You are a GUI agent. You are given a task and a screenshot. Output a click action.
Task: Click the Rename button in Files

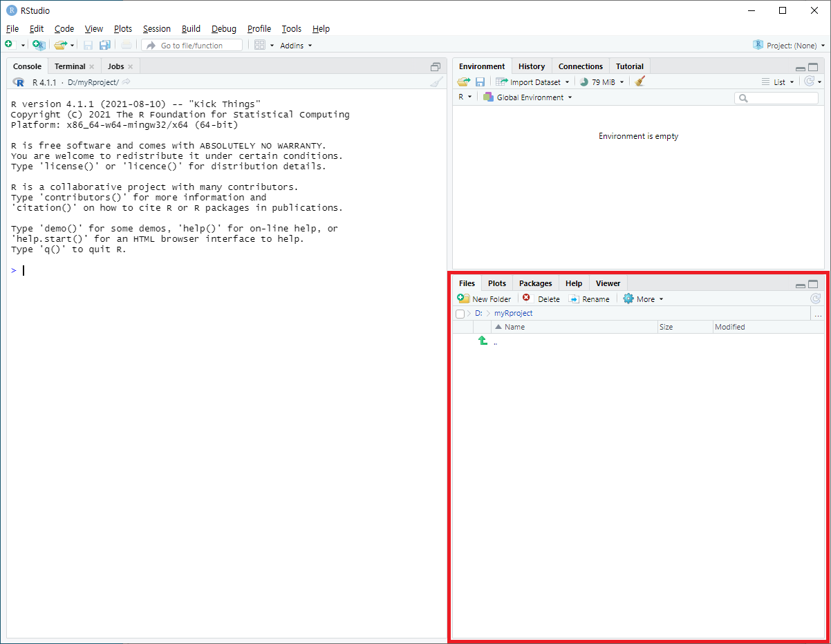click(589, 299)
